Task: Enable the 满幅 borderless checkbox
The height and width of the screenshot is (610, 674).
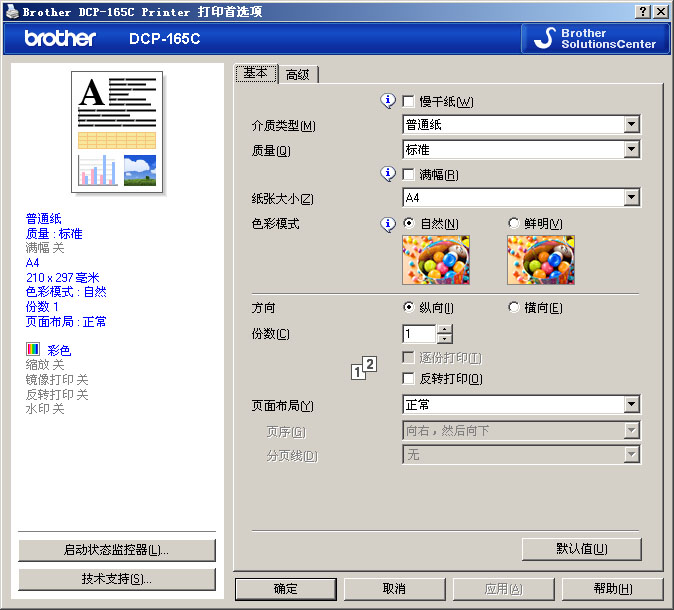Action: click(x=408, y=175)
